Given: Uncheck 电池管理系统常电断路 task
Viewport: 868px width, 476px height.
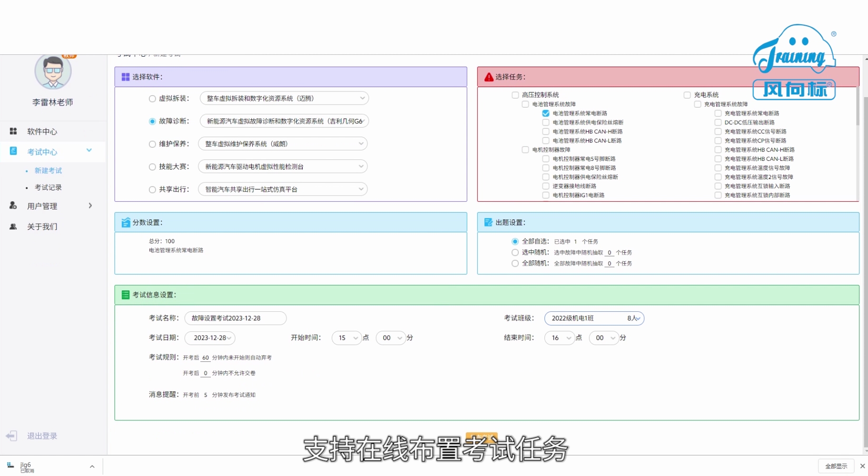Looking at the screenshot, I should click(x=546, y=113).
